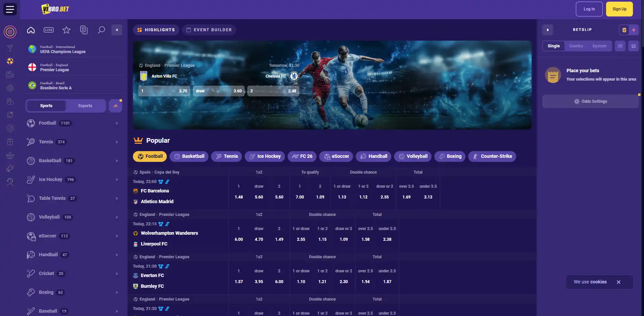Image resolution: width=644 pixels, height=316 pixels.
Task: Select eSoccer popular filter chip
Action: (336, 156)
